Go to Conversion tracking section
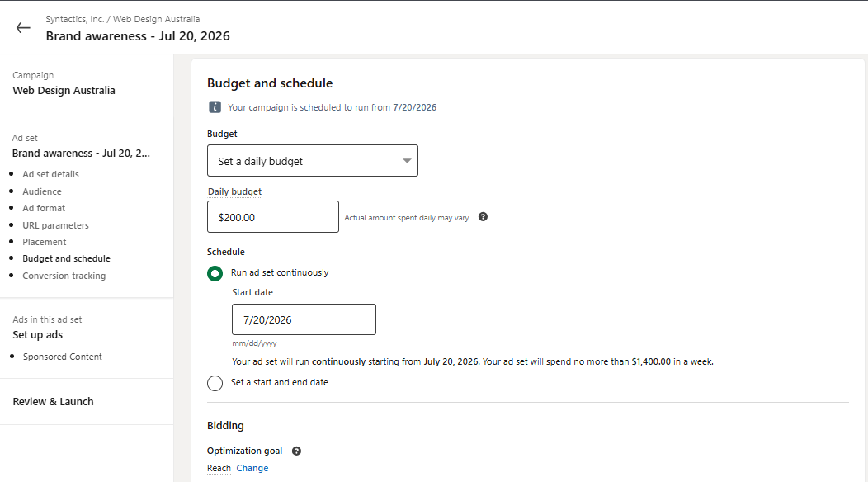The height and width of the screenshot is (482, 868). pyautogui.click(x=64, y=276)
